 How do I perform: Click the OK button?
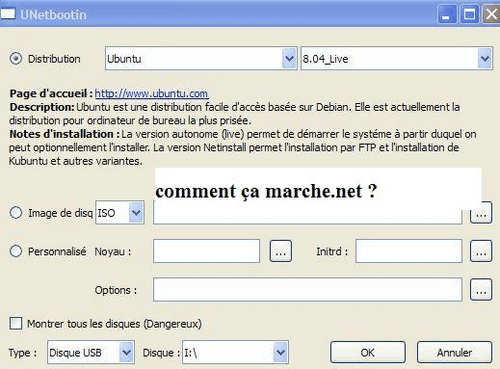(x=368, y=352)
